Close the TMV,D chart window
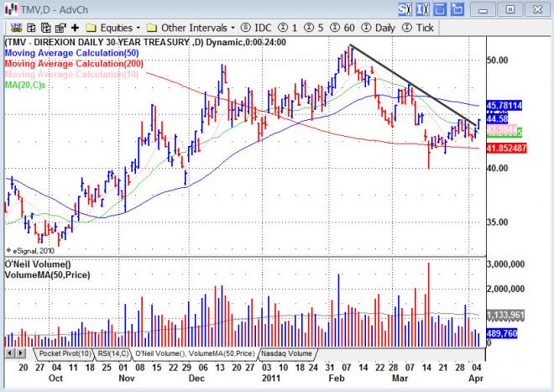554x392 pixels. pyautogui.click(x=537, y=9)
